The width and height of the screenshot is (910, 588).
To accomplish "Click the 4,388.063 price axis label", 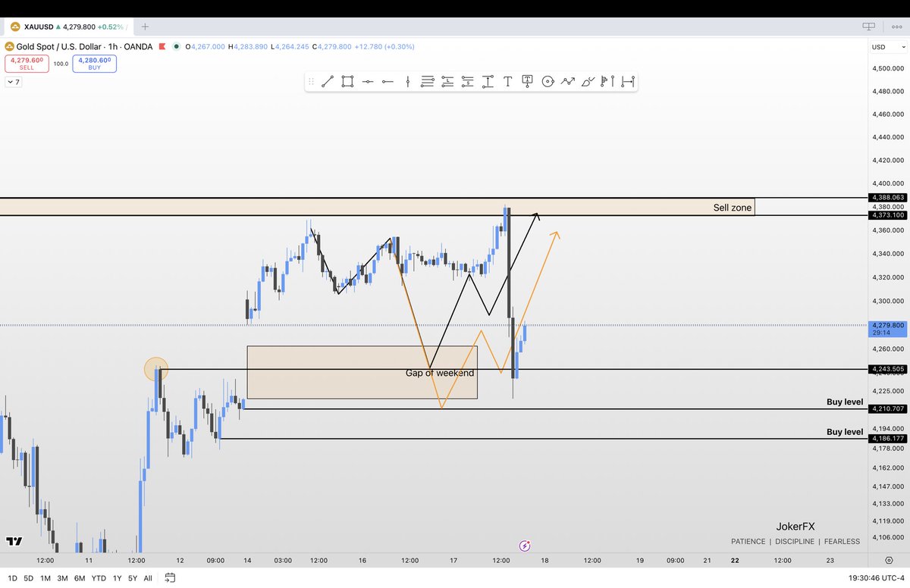I will click(x=888, y=197).
